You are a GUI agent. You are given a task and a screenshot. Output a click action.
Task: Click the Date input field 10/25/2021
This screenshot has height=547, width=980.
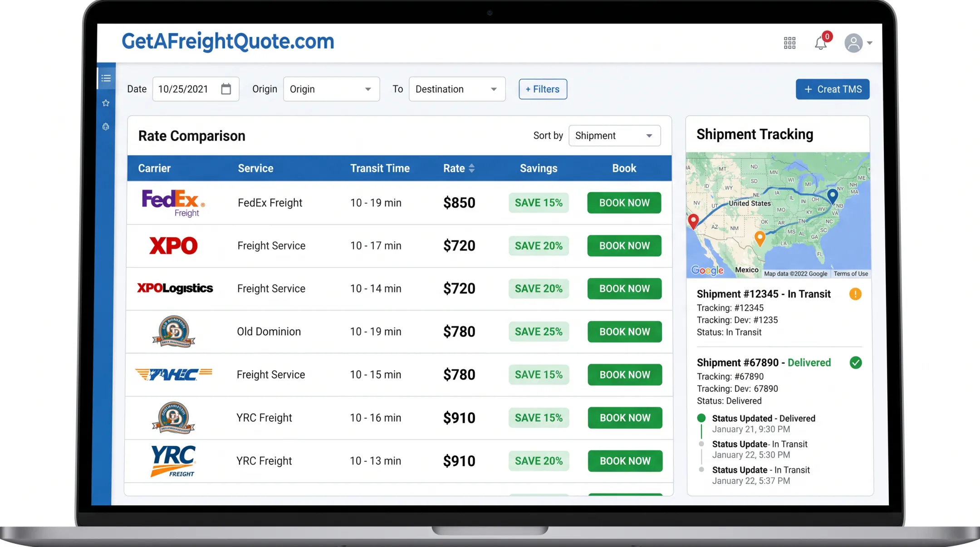196,89
